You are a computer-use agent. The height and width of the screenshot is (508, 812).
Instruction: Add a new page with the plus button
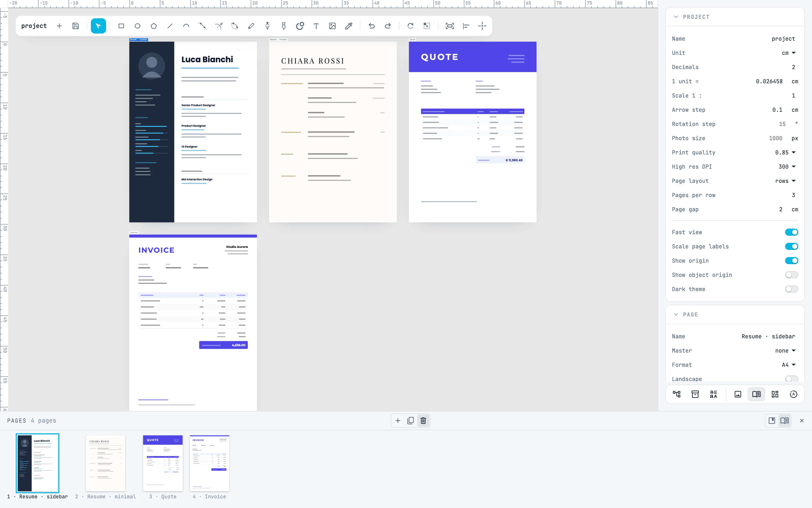[x=398, y=421]
